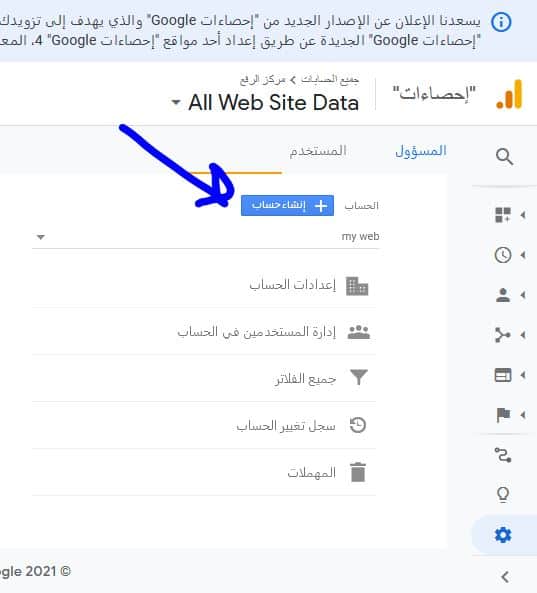The width and height of the screenshot is (537, 593).
Task: Open Attribution path icon in sidebar
Action: 503,455
